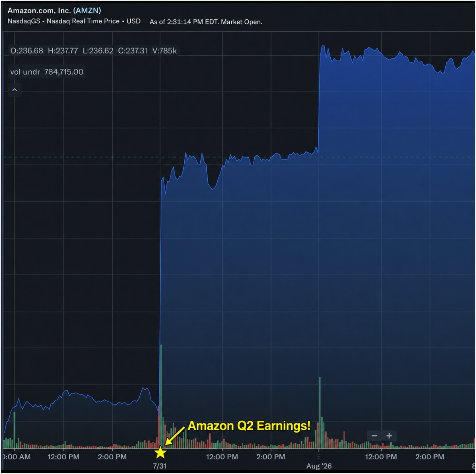Click the 'V:785k' volume value
The image size is (476, 474).
pyautogui.click(x=165, y=51)
